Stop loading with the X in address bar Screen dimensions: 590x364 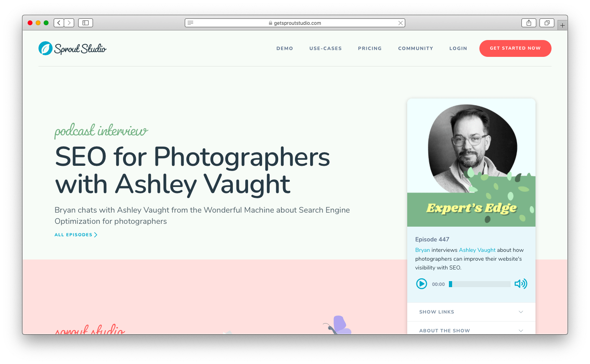400,23
